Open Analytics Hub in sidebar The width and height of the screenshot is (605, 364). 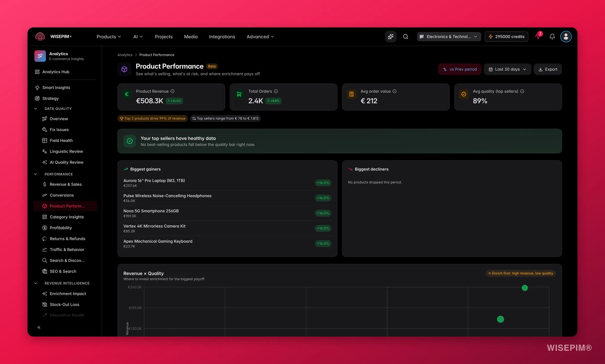pos(65,72)
